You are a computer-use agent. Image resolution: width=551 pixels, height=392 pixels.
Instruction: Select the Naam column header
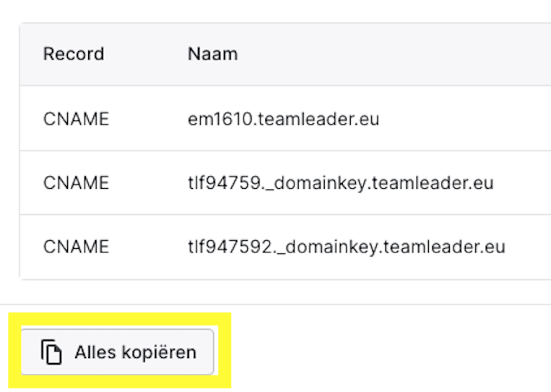tap(213, 54)
